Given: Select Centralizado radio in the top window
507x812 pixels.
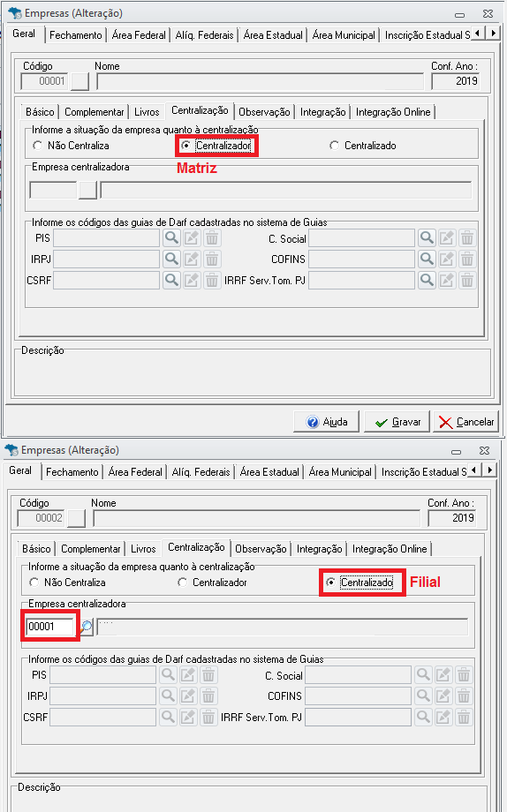Looking at the screenshot, I should point(363,146).
